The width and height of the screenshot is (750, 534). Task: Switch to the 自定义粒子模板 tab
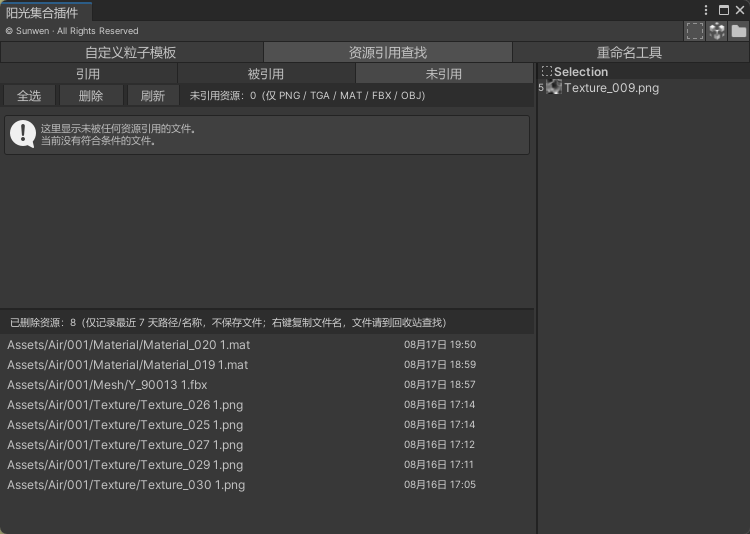pos(131,52)
